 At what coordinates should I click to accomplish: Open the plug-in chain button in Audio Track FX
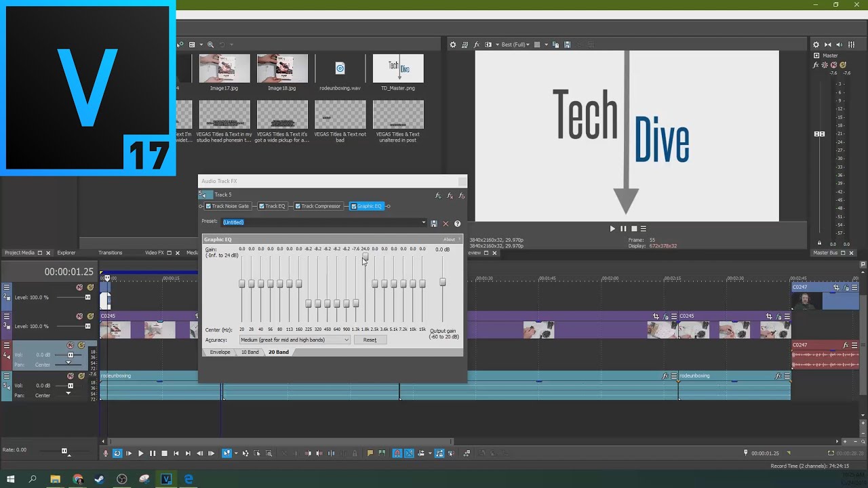(x=438, y=196)
